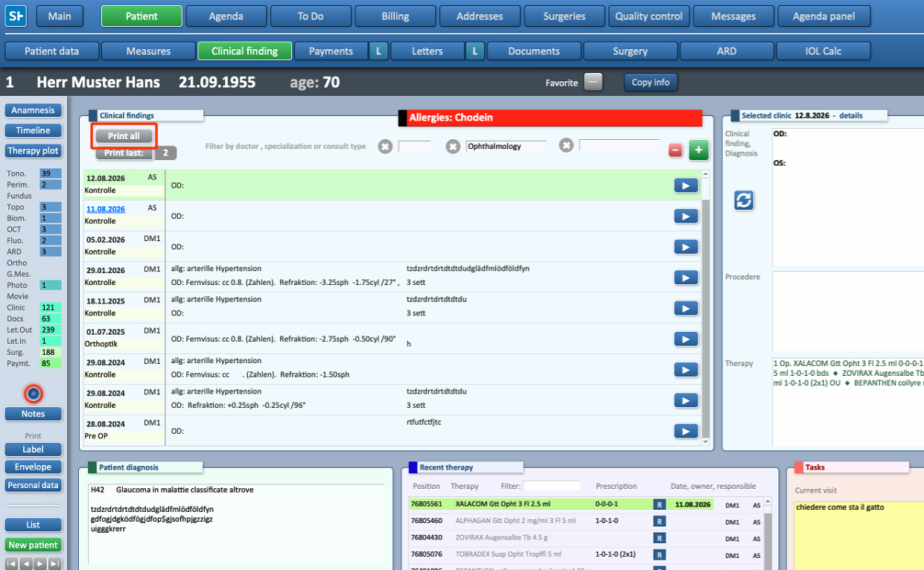This screenshot has width=924, height=570.
Task: Open the Billing tab
Action: click(x=395, y=16)
